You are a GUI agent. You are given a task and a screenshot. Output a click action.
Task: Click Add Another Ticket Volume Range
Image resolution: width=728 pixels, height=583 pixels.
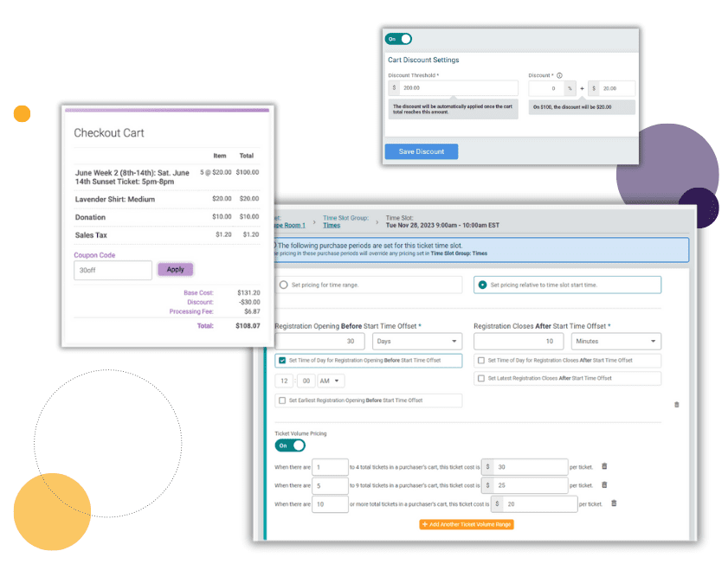467,524
